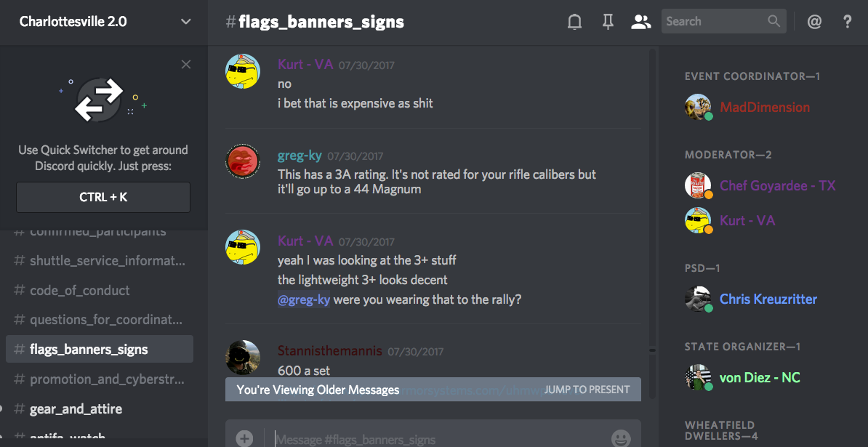Click the chat scrollbar thumb
Viewport: 868px width, 447px height.
click(653, 350)
